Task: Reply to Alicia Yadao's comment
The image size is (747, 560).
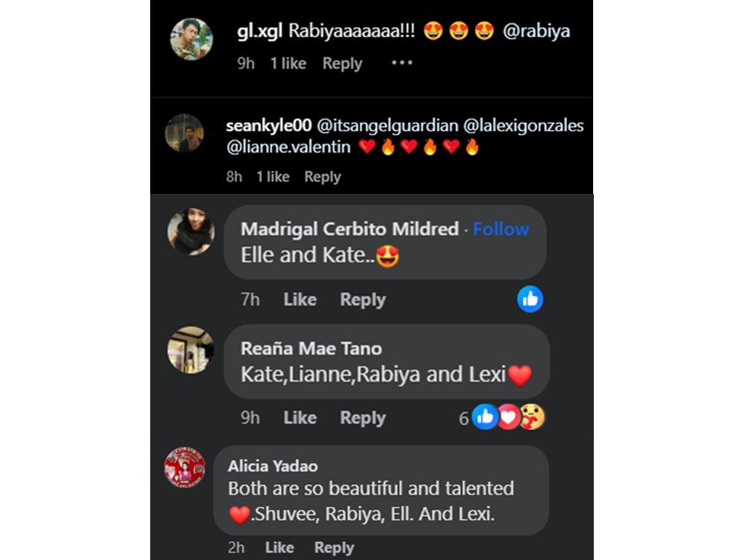Action: (334, 547)
